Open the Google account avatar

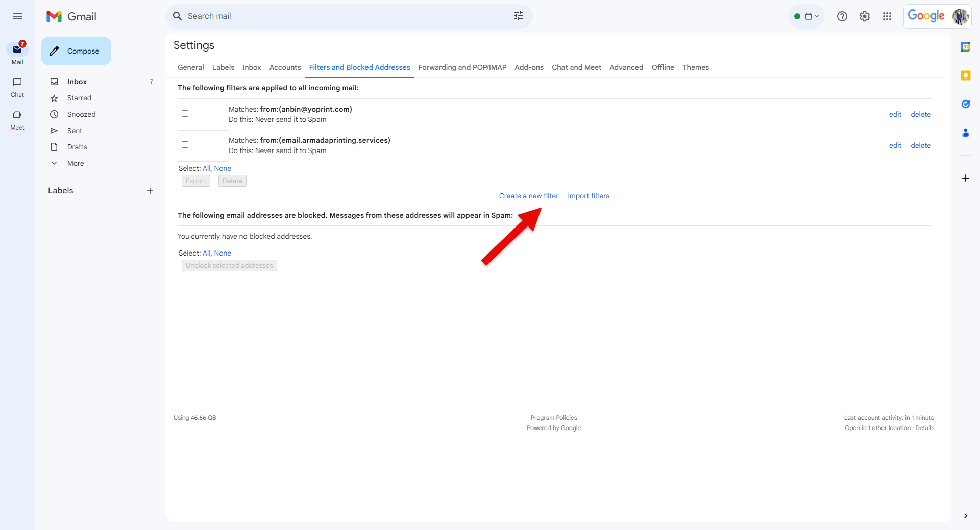tap(960, 16)
